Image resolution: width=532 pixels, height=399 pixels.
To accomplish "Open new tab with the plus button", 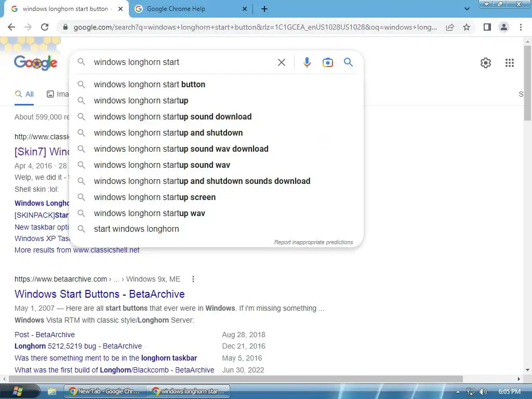I will tap(264, 9).
